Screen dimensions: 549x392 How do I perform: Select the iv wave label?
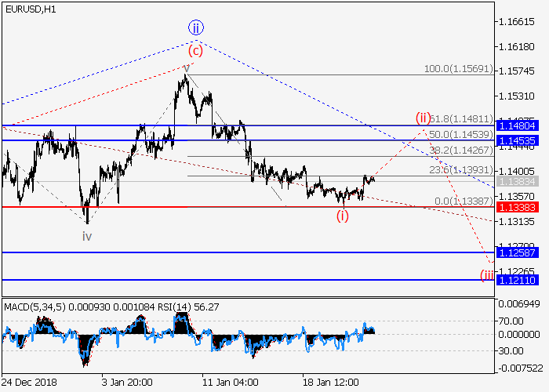pyautogui.click(x=87, y=234)
